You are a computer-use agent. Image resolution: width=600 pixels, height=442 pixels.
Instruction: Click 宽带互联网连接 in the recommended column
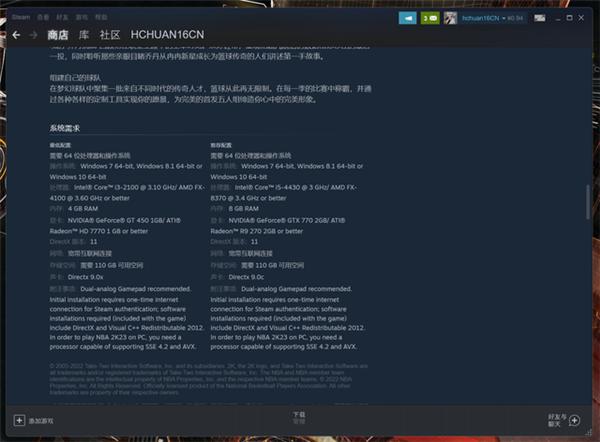[251, 253]
